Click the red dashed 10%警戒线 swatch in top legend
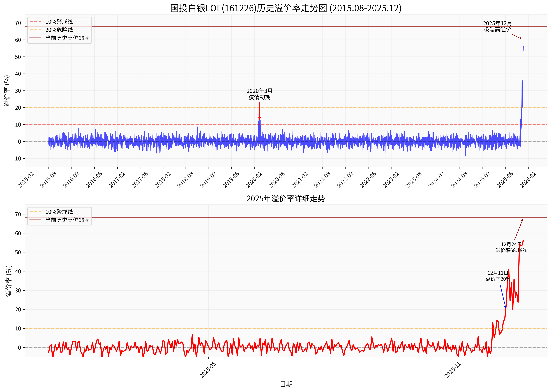Screen dimensions: 551x392 (x=35, y=22)
